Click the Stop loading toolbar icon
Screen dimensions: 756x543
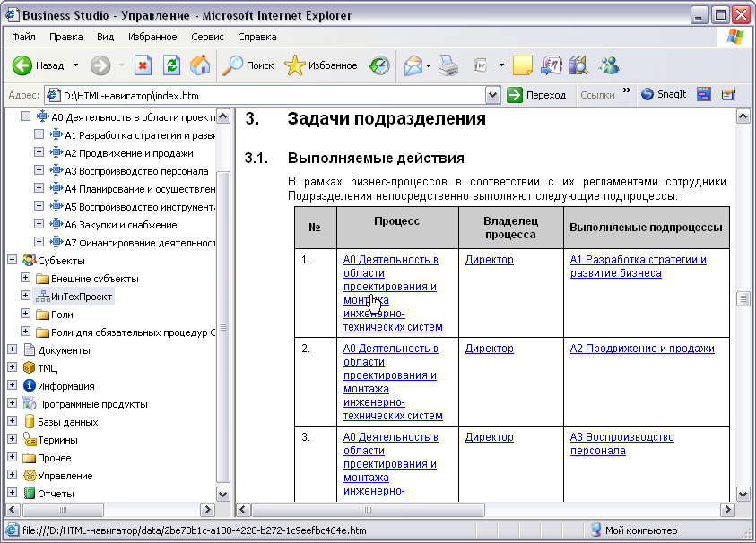click(x=143, y=65)
